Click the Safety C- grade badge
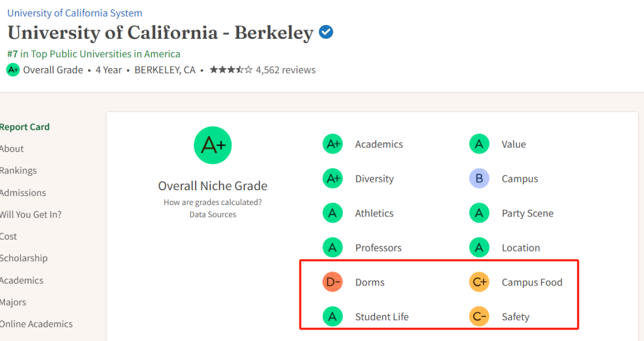The width and height of the screenshot is (644, 341). [x=479, y=317]
